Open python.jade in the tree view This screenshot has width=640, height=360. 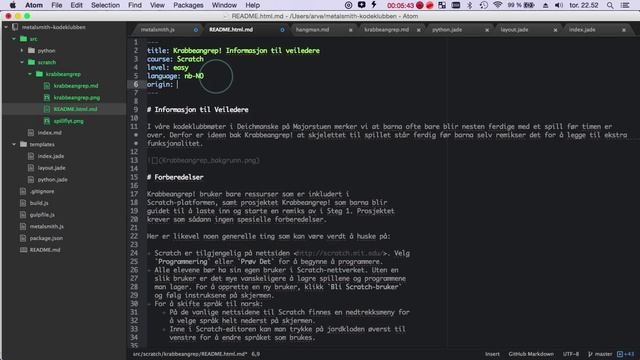click(x=53, y=180)
